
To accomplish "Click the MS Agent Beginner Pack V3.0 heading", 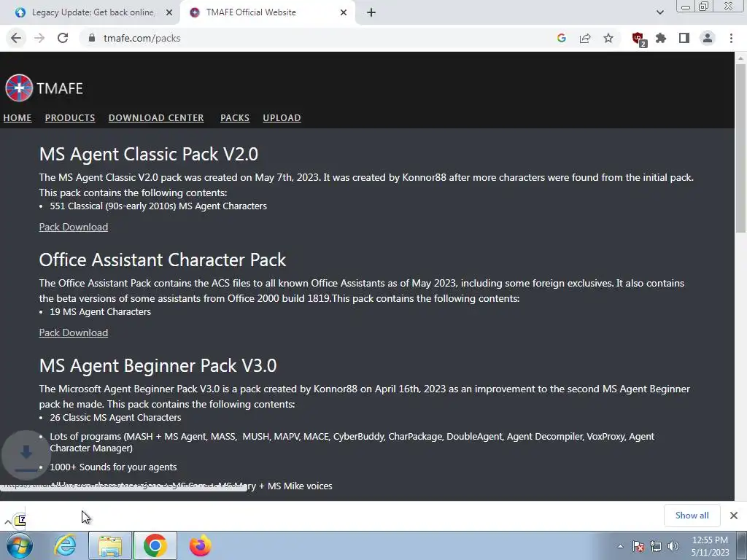I will point(158,366).
